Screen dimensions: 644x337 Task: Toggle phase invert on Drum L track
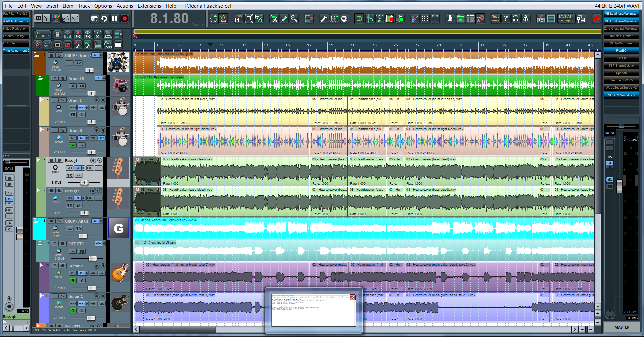pos(82,115)
